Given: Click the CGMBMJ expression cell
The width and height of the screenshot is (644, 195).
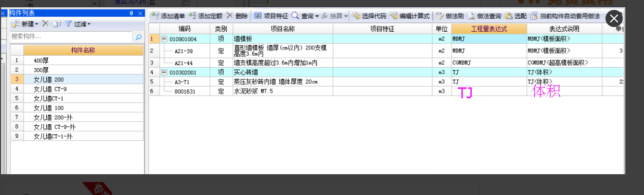Looking at the screenshot, I should tap(489, 62).
